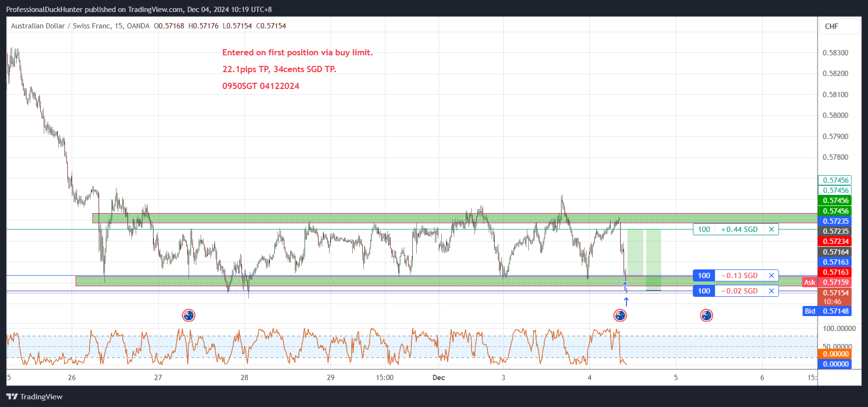Click the red 0.57234 price label
868x407 pixels.
tap(835, 242)
